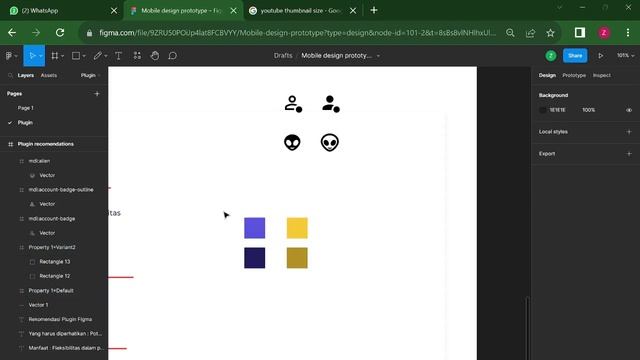Select the Pen tool
This screenshot has height=360, width=640.
(97, 56)
